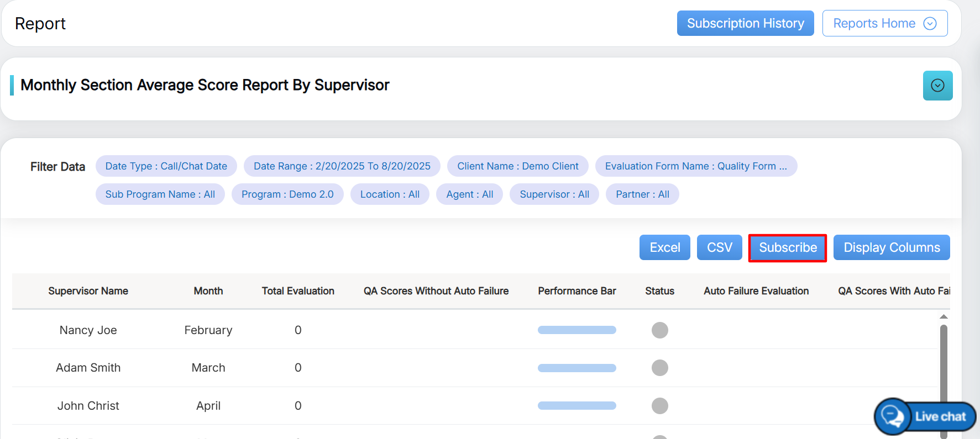Select the Date Range filter chip
Screen dimensions: 980x439
(342, 166)
